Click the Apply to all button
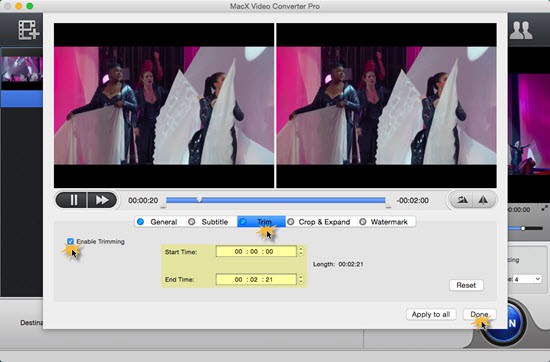This screenshot has width=550, height=362. [431, 314]
